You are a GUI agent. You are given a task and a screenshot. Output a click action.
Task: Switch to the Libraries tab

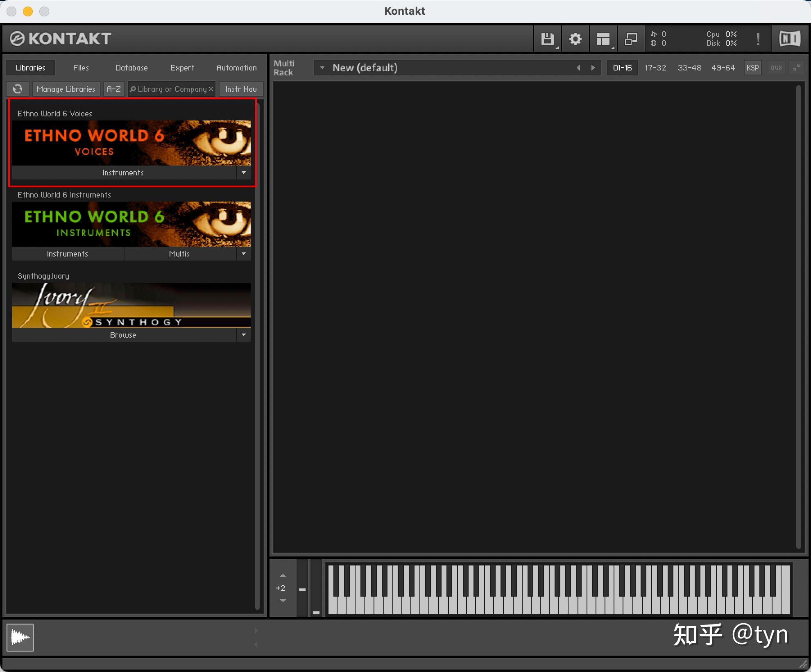click(x=31, y=68)
